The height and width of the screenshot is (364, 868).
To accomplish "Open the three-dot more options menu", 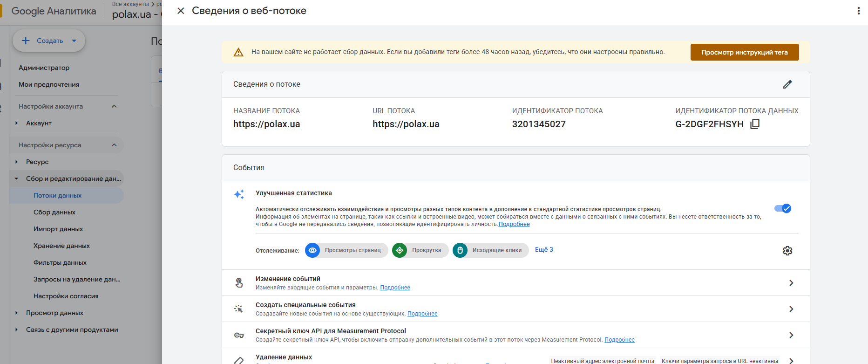I will point(858,11).
